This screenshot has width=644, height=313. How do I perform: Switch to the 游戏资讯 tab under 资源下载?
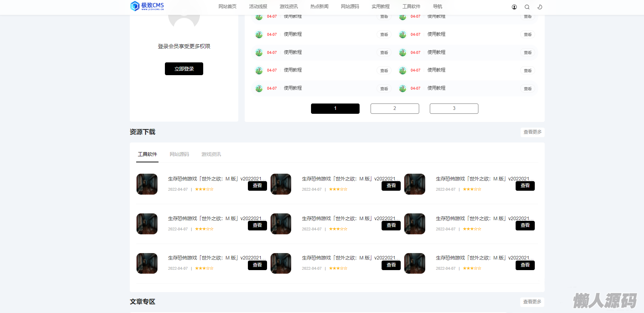pos(211,154)
